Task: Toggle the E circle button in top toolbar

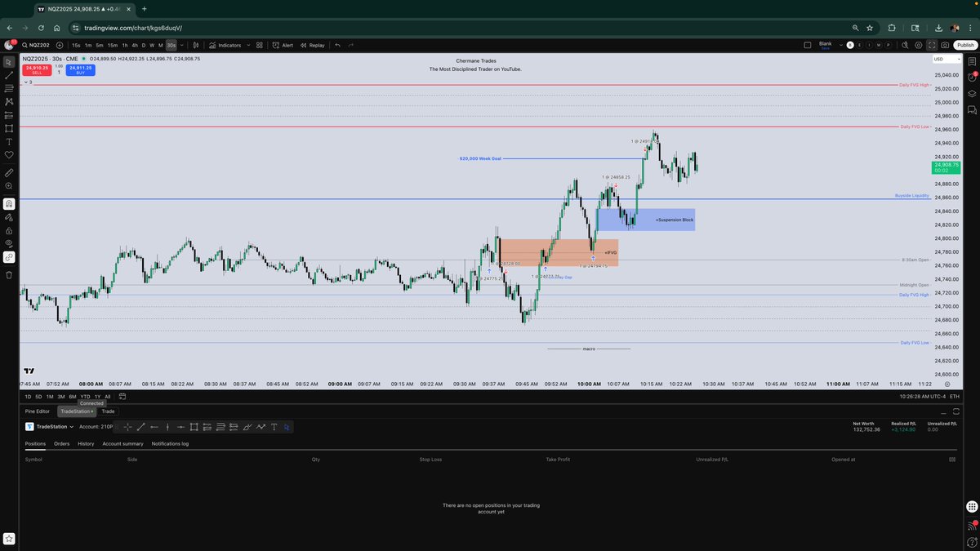Action: 860,45
